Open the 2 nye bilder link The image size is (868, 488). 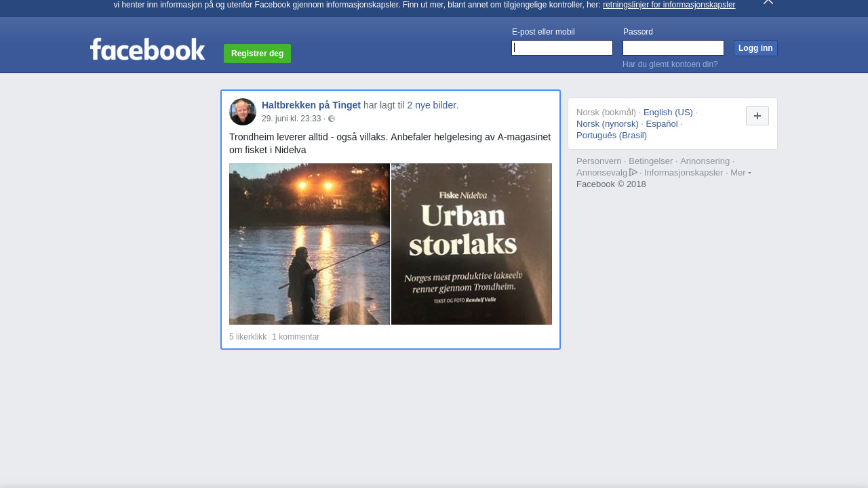click(x=431, y=105)
